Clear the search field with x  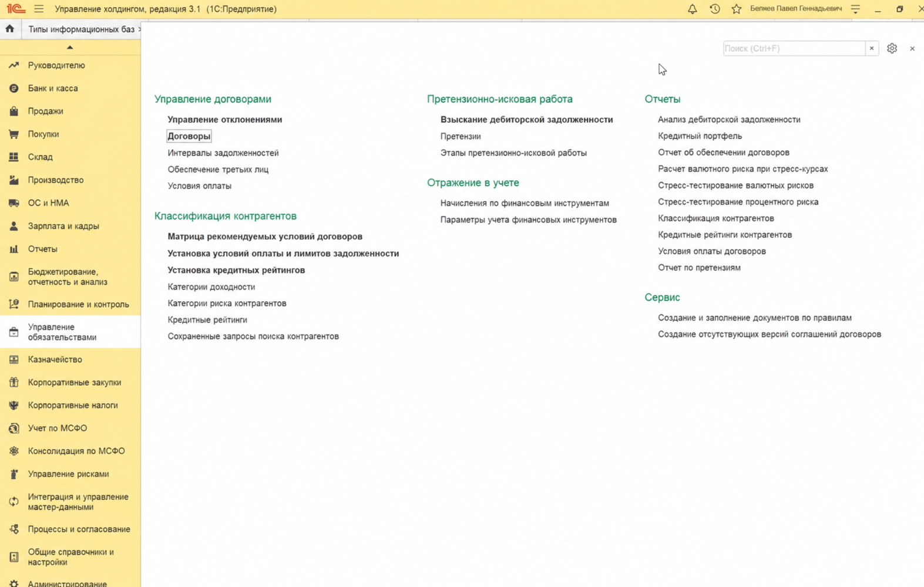[872, 48]
